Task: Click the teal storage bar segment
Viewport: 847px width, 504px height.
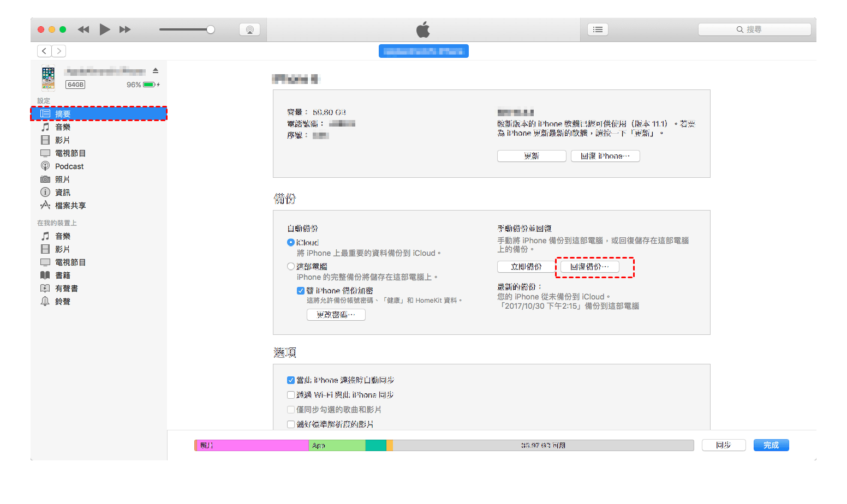Action: 376,446
